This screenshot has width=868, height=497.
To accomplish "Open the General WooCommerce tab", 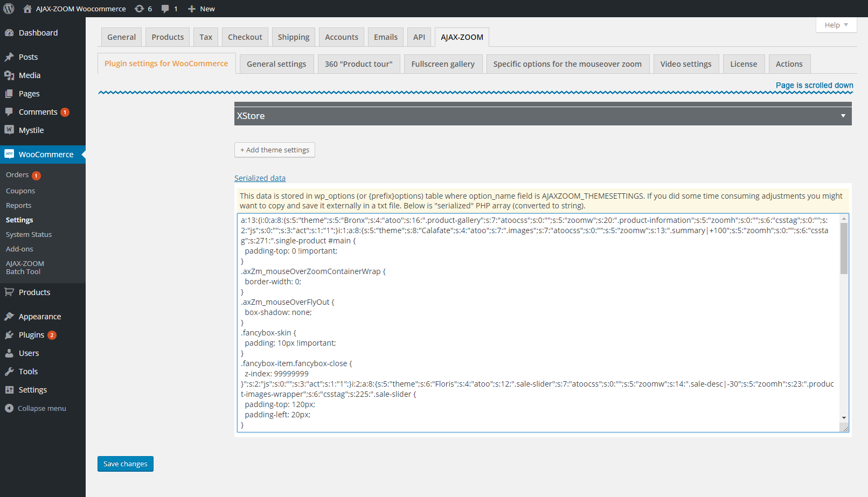I will click(x=121, y=37).
